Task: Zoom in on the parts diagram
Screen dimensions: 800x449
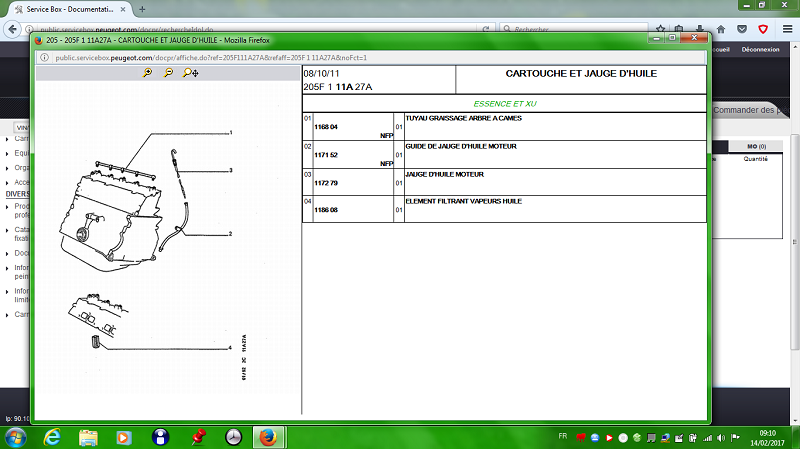Action: click(x=147, y=73)
